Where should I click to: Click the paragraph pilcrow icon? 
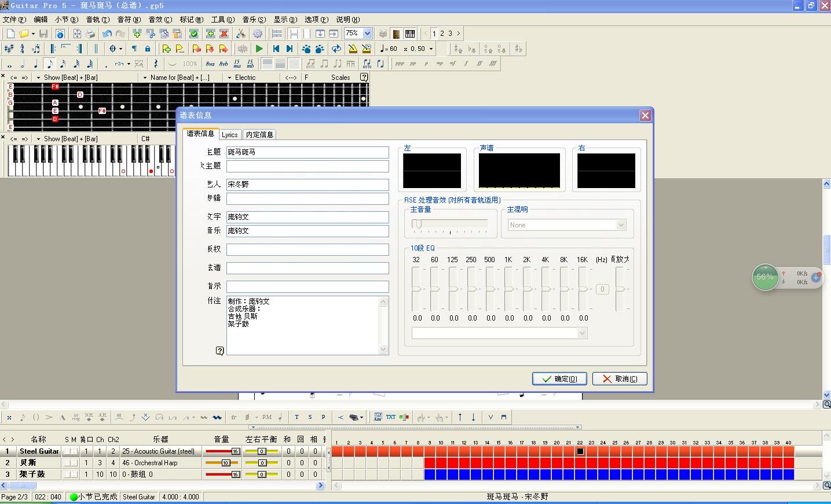click(x=134, y=49)
